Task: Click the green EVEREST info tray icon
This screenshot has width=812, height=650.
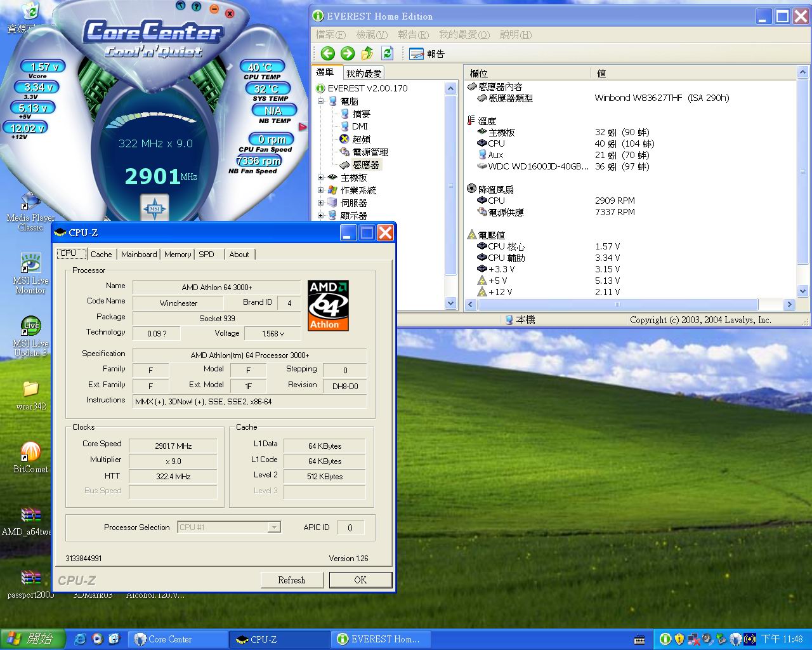Action: (x=665, y=639)
